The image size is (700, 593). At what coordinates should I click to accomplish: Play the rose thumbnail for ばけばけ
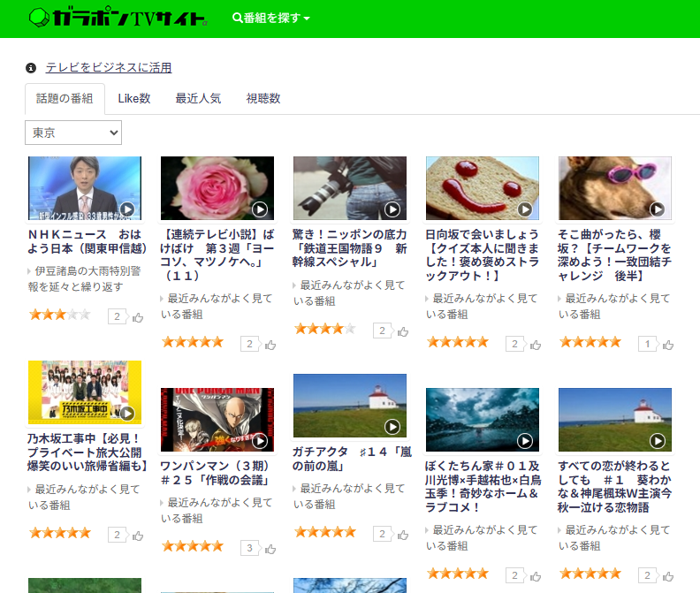click(x=217, y=188)
